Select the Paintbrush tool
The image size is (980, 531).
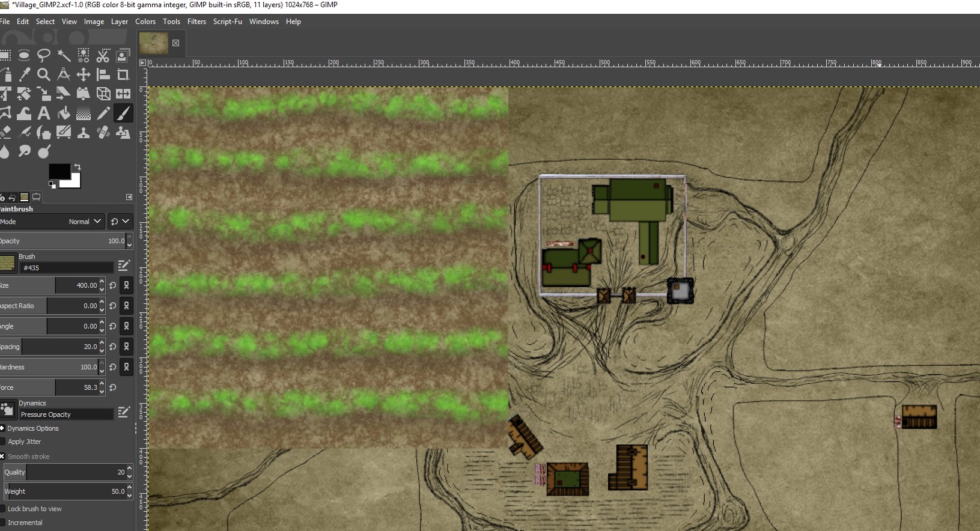click(123, 113)
